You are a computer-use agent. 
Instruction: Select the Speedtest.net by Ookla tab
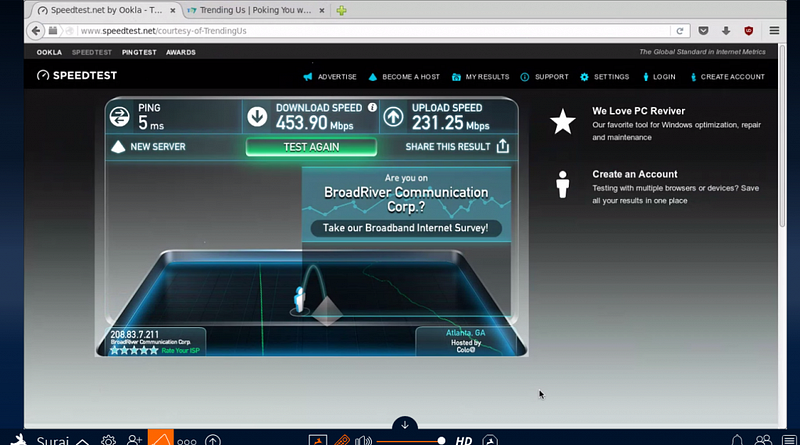106,10
